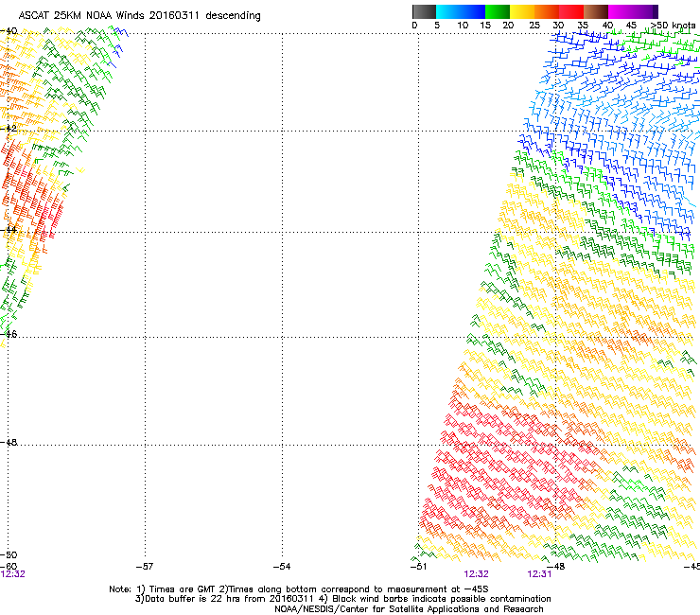Click the green 15-20 knots legend swatch

498,11
